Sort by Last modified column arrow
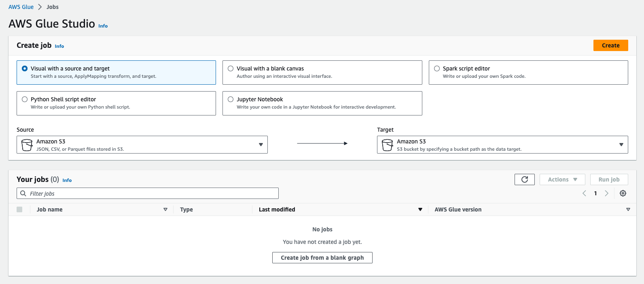Image resolution: width=644 pixels, height=284 pixels. [420, 209]
